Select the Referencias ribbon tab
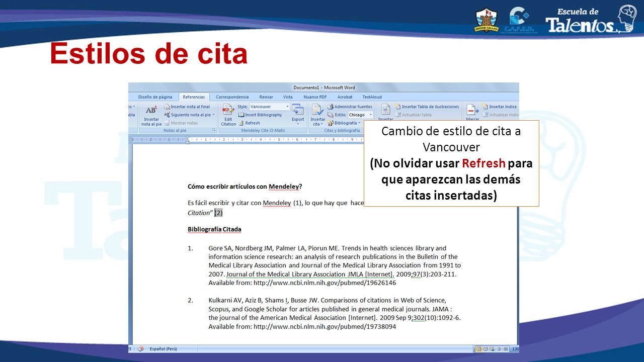 tap(194, 97)
